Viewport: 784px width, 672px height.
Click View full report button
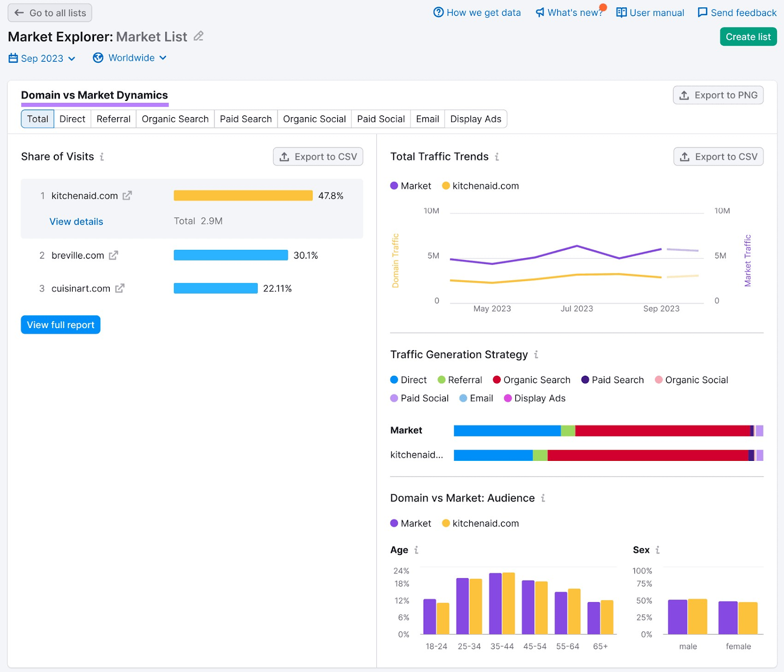pyautogui.click(x=61, y=325)
